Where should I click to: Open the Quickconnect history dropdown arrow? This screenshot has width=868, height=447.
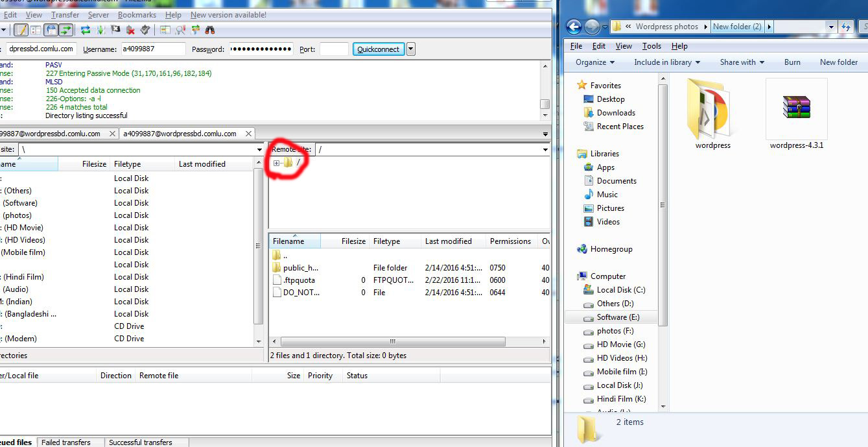(410, 49)
